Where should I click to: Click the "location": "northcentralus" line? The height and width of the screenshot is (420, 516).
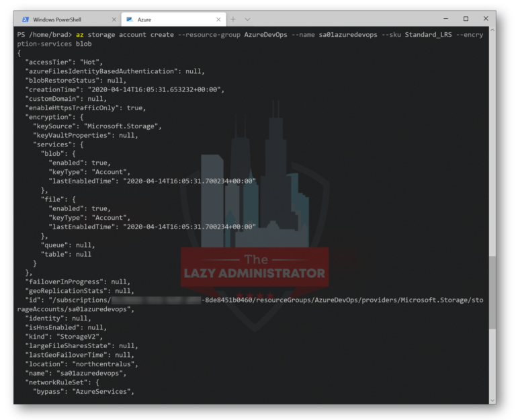pyautogui.click(x=81, y=364)
